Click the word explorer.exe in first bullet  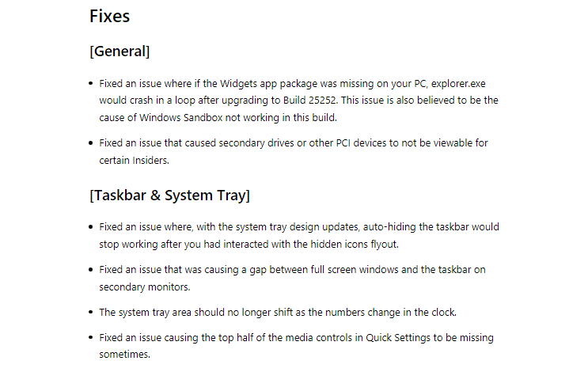(x=458, y=84)
